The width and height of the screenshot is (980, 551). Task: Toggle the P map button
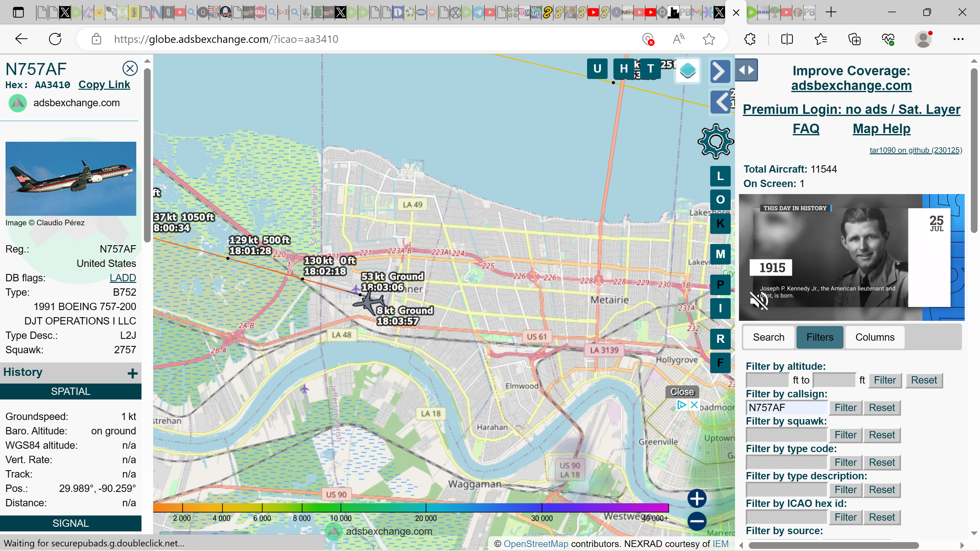pyautogui.click(x=720, y=285)
